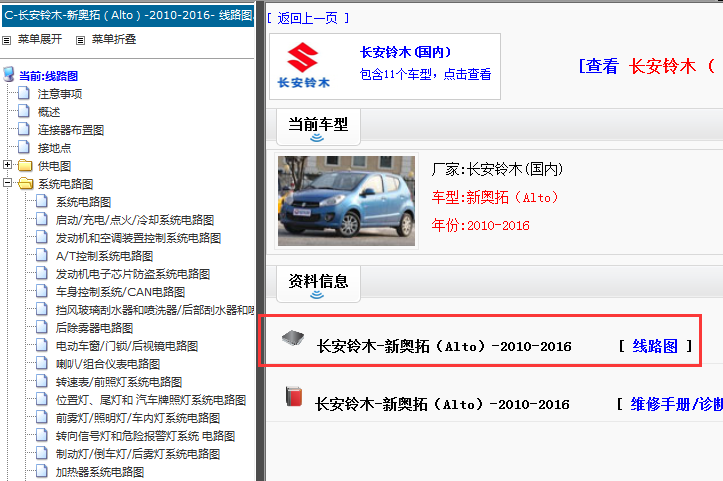
Task: Open 加热器系统电路图
Action: point(100,472)
